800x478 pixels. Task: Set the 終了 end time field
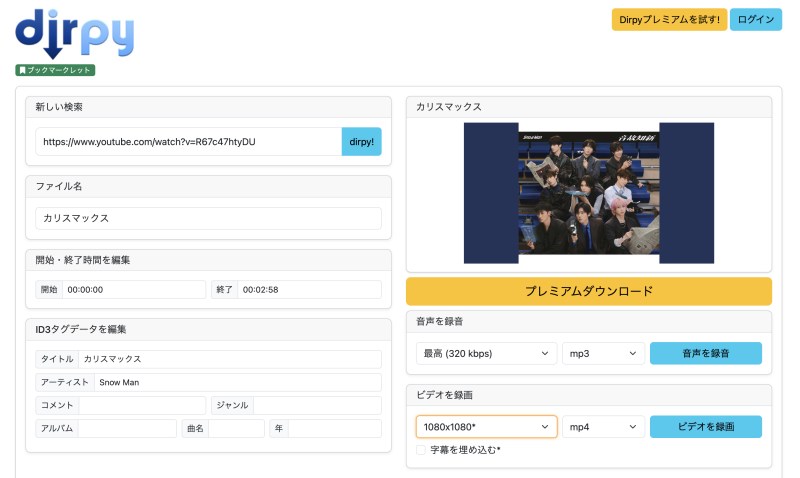click(309, 290)
